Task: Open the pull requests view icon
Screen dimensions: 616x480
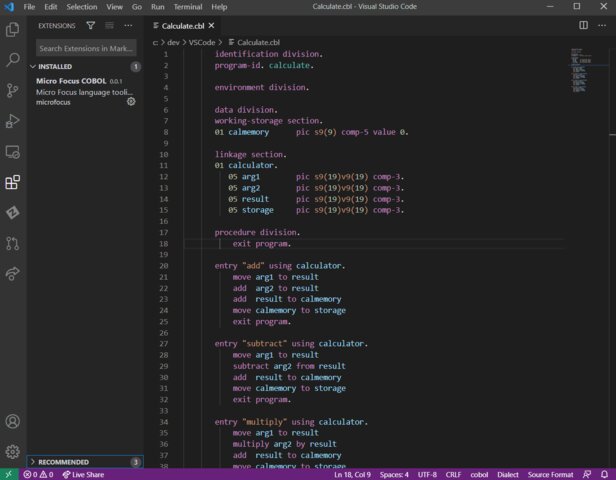Action: tap(13, 243)
